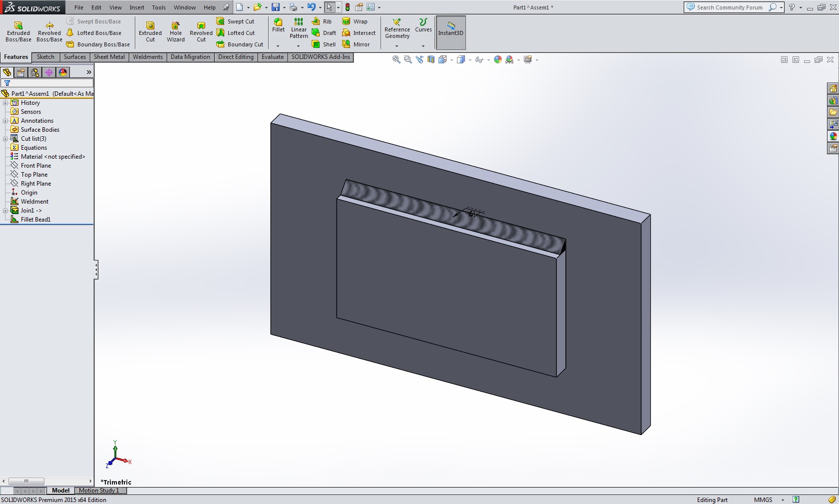
Task: Expand the Cut list(3) folder
Action: click(x=5, y=139)
